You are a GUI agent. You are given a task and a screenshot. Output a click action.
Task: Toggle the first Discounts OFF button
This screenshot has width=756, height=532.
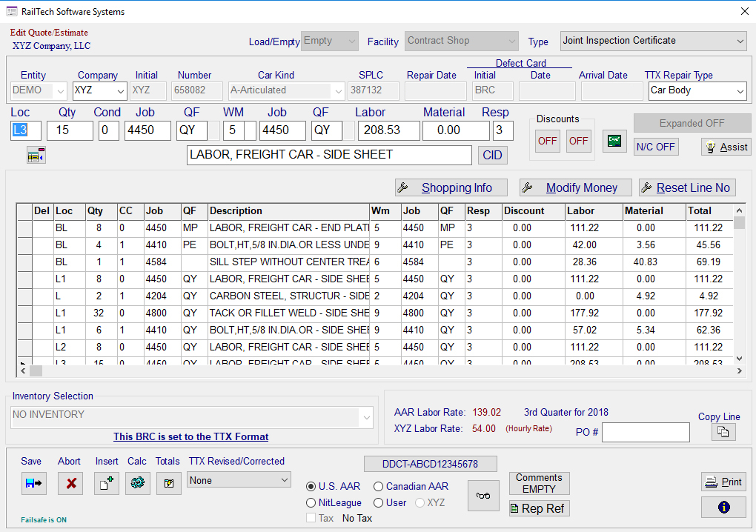coord(547,142)
